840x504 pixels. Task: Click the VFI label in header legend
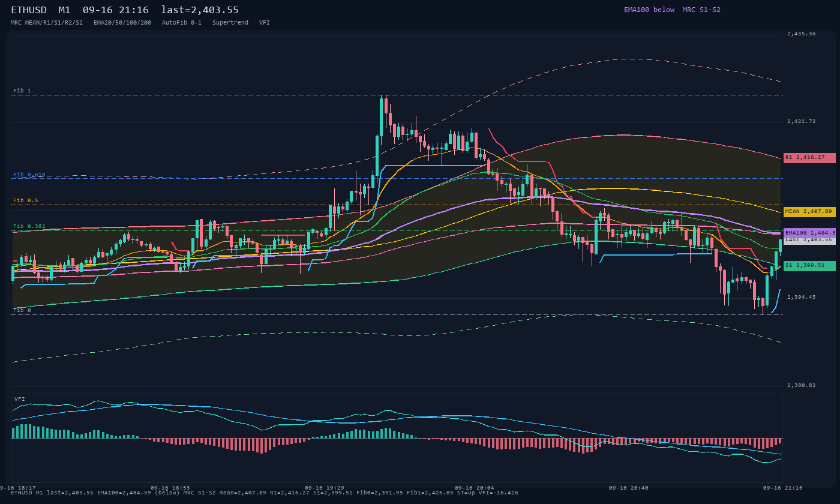(x=265, y=22)
